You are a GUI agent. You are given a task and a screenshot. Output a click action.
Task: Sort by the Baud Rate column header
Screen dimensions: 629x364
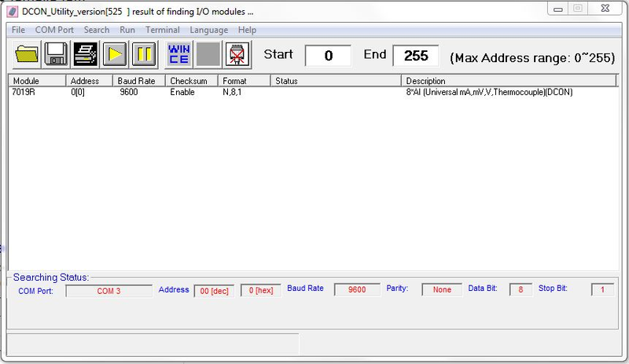pos(138,81)
